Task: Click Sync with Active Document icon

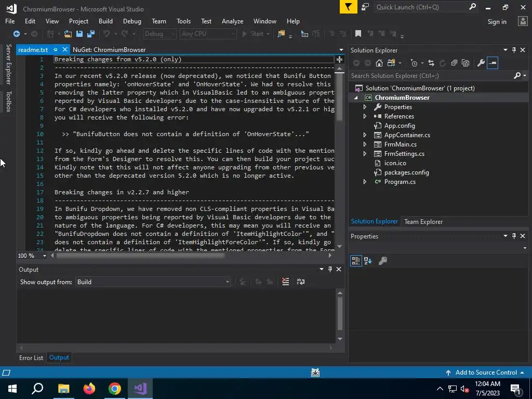Action: 431,63
